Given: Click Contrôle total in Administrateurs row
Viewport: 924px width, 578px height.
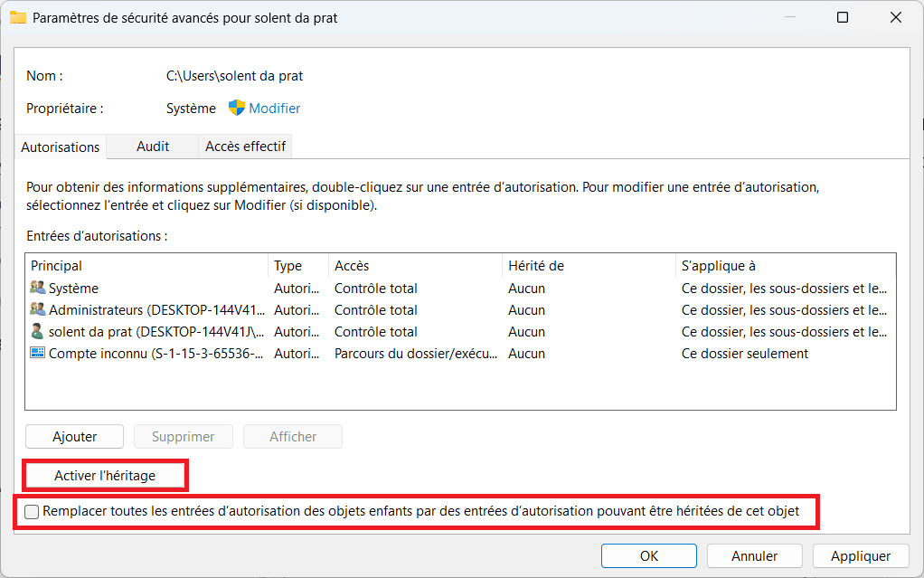Looking at the screenshot, I should click(376, 310).
